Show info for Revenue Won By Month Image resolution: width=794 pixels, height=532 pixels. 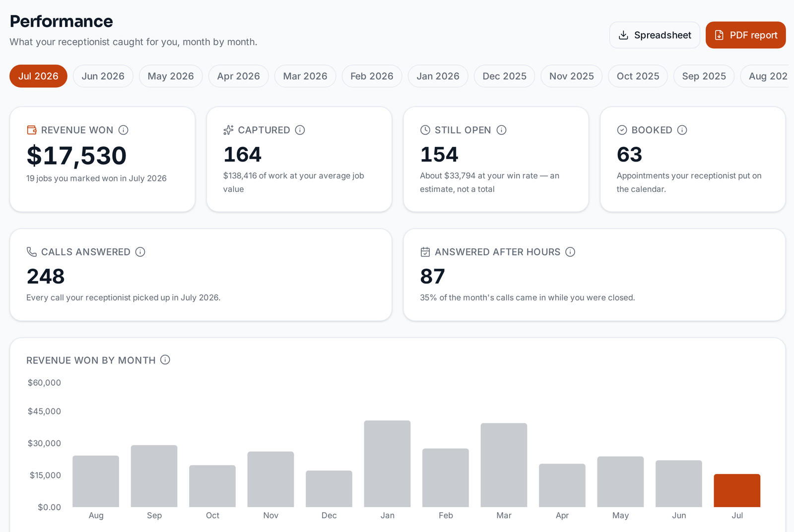point(165,360)
